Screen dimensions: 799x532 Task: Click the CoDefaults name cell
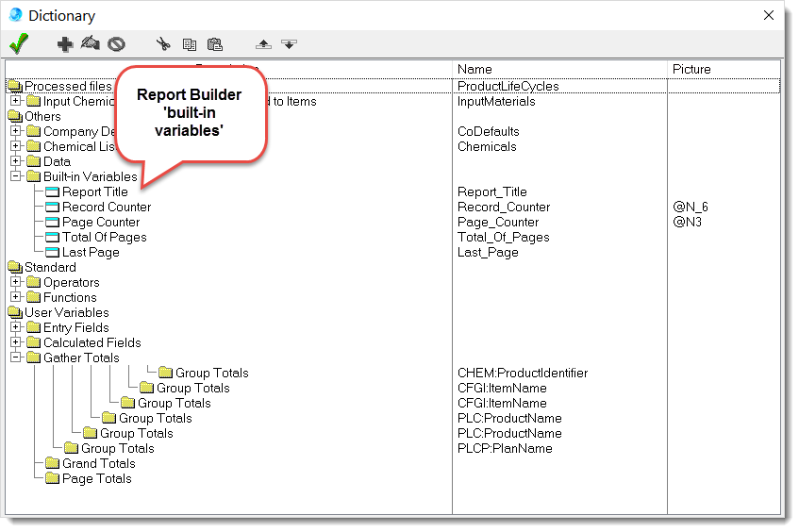pyautogui.click(x=488, y=131)
